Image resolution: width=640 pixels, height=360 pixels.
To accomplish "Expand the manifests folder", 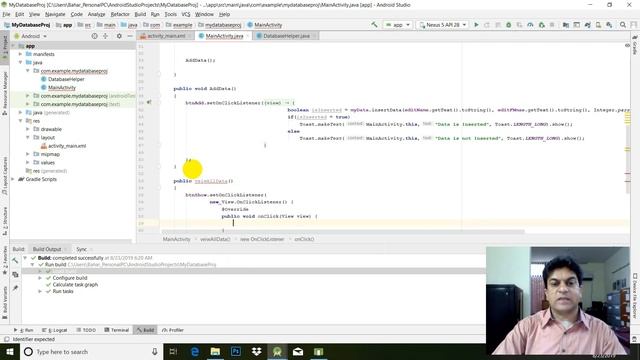I will click(x=20, y=54).
